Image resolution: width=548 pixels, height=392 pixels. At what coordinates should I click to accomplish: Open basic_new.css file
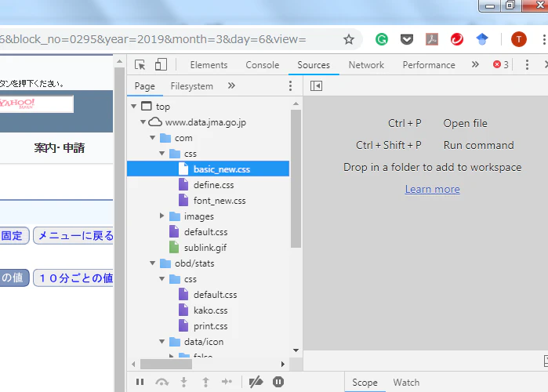point(208,169)
